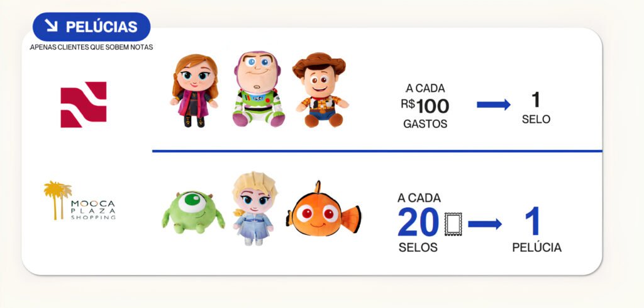The image size is (644, 308).
Task: Click the blue arrow pointing to 1 PELÚCIA
Action: click(x=485, y=224)
